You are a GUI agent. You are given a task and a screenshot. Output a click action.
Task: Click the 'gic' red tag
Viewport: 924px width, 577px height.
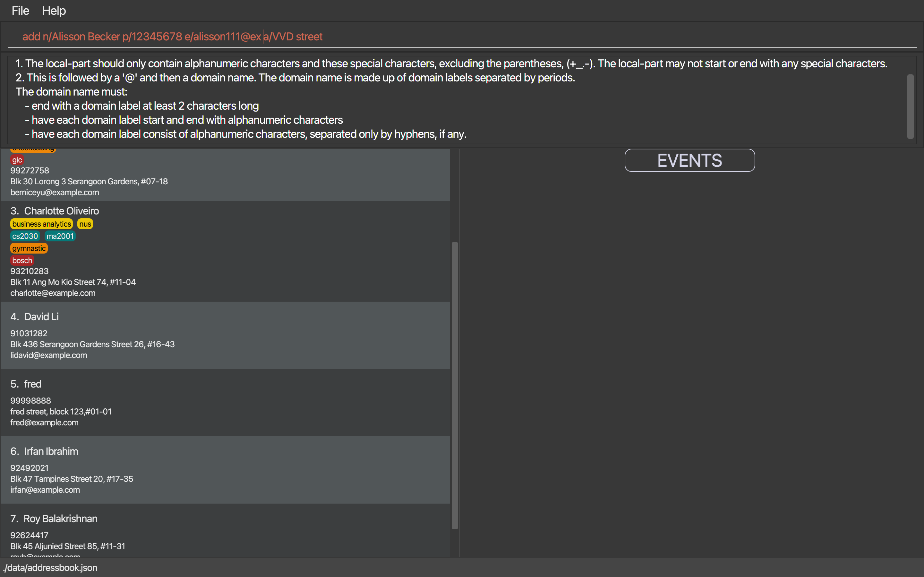17,160
